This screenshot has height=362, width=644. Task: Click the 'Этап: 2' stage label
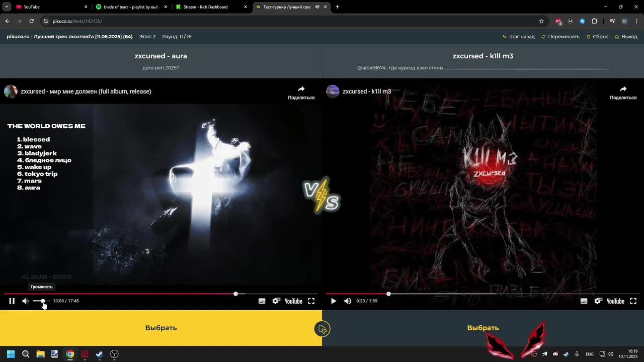pos(147,37)
